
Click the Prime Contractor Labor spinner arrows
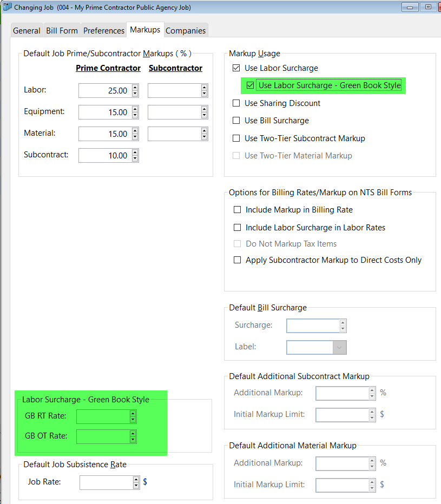pos(135,91)
